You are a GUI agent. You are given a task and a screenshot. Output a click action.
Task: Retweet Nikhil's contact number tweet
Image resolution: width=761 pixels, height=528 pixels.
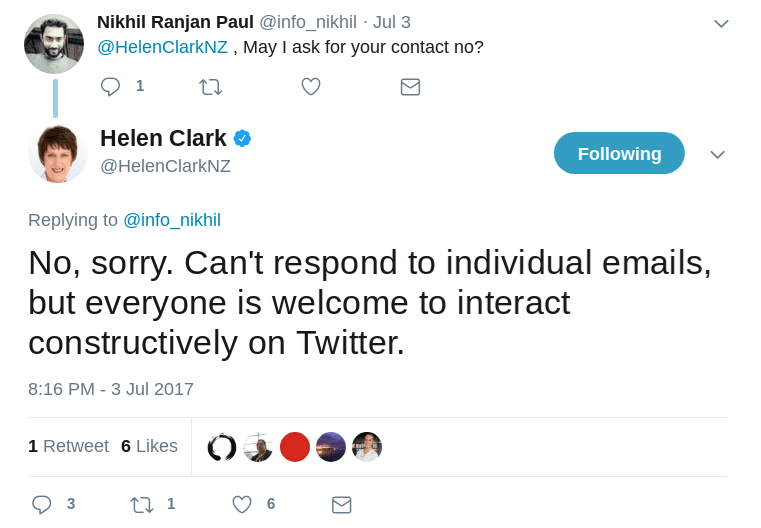click(210, 87)
